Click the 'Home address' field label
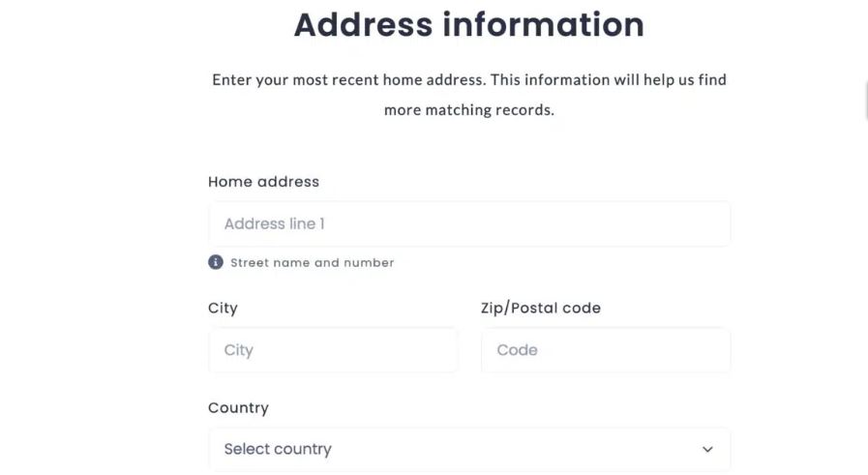 tap(263, 182)
